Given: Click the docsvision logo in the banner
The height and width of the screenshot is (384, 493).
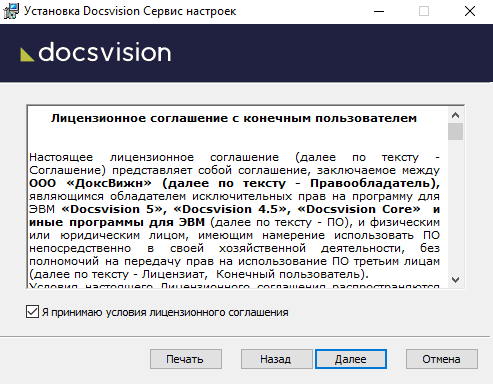Looking at the screenshot, I should (x=96, y=52).
